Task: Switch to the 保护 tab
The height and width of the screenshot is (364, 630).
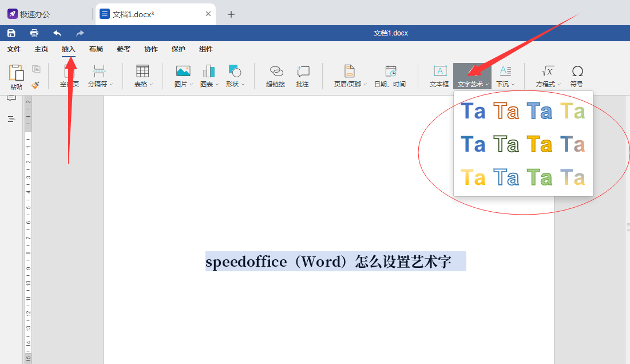Action: [x=179, y=49]
